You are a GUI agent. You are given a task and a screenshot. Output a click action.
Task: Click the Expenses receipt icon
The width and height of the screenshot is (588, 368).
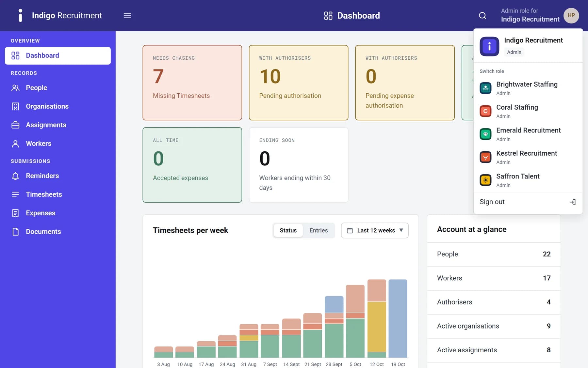click(x=15, y=213)
